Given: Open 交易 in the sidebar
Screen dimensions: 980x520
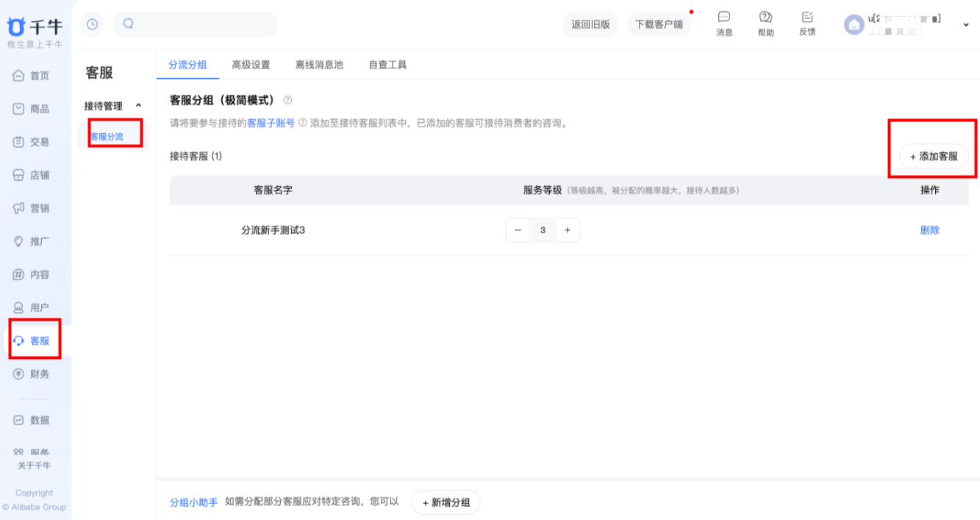Looking at the screenshot, I should click(x=32, y=142).
